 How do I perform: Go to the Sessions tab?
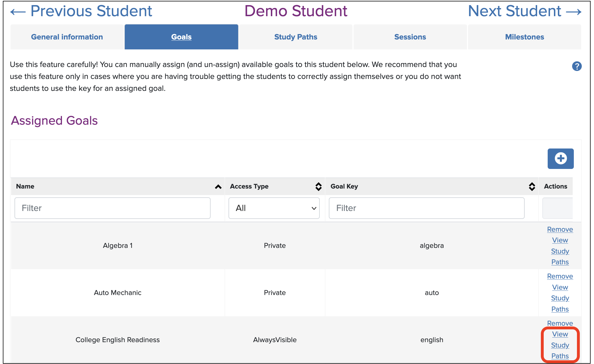click(x=410, y=37)
